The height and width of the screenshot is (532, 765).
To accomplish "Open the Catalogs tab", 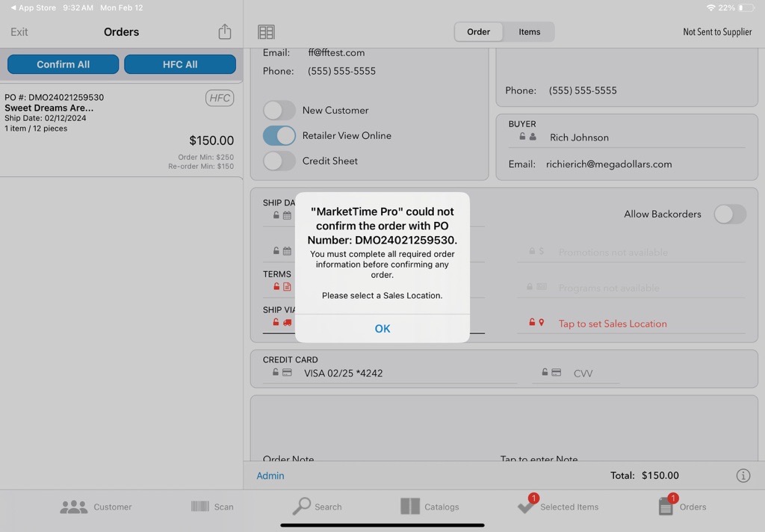I will (x=430, y=507).
